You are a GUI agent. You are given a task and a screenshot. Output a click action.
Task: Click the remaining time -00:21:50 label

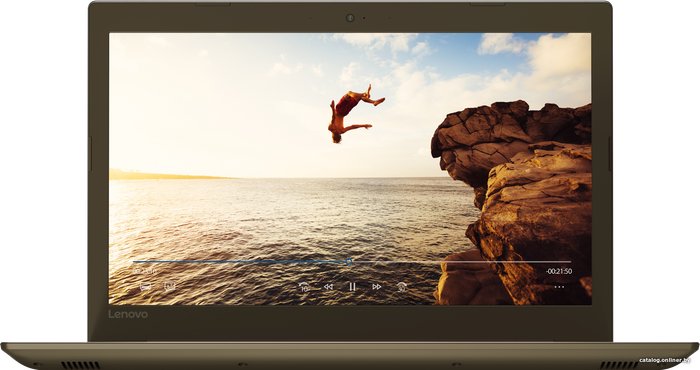coord(558,271)
